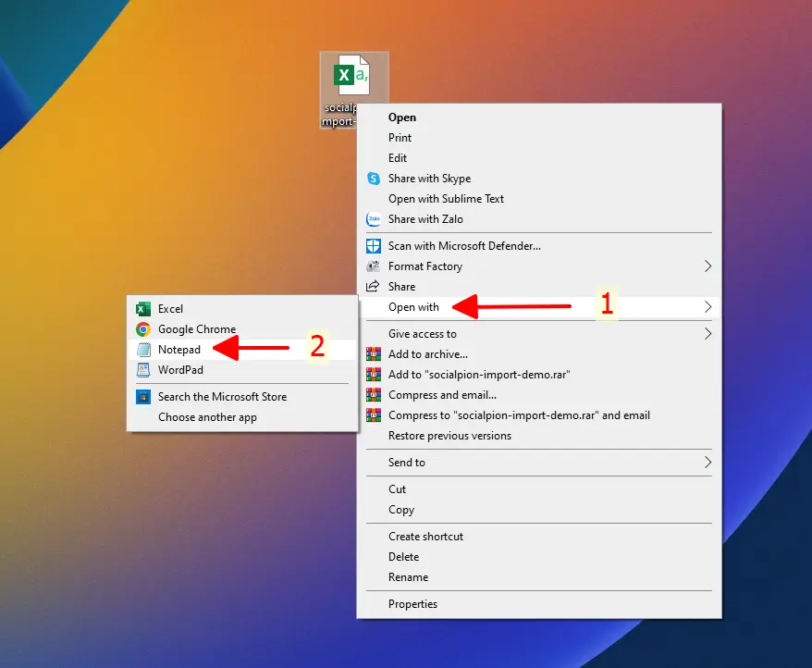
Task: Select Restore previous versions
Action: [538, 436]
